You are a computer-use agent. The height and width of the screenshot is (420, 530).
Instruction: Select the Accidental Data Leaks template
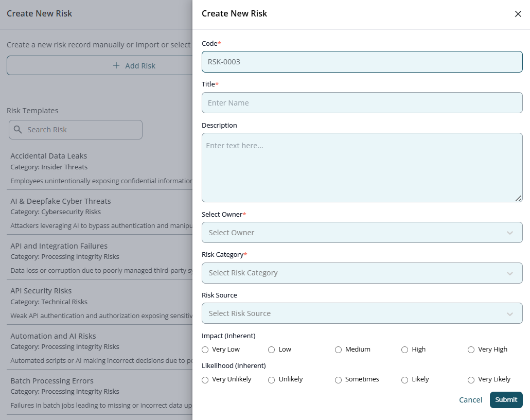[x=49, y=156]
